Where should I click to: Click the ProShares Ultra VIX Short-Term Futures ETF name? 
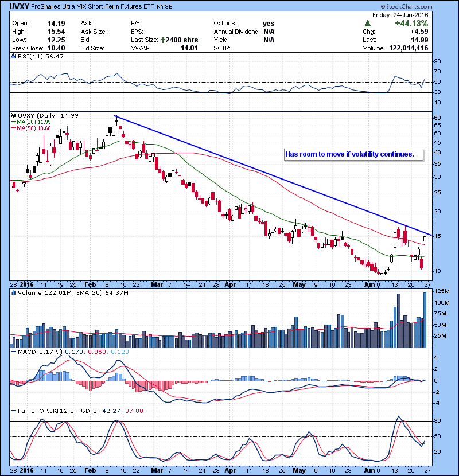pyautogui.click(x=92, y=6)
